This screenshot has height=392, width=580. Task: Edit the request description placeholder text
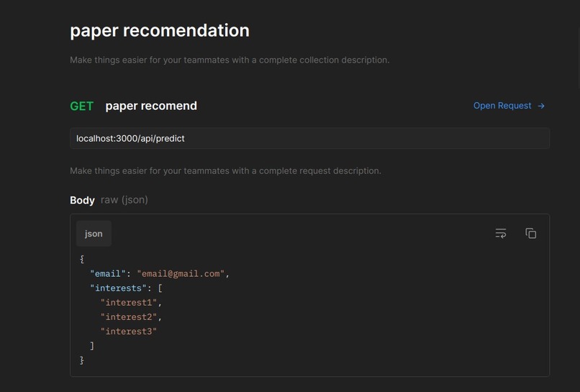[225, 171]
